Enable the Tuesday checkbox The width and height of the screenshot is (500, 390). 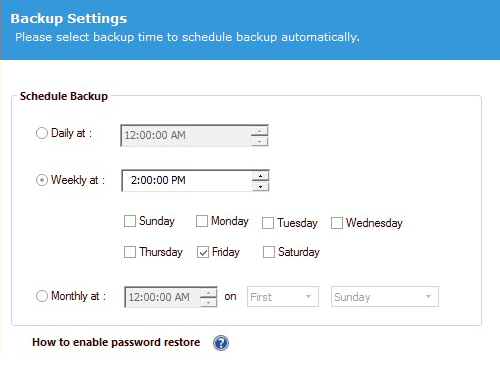[x=268, y=223]
